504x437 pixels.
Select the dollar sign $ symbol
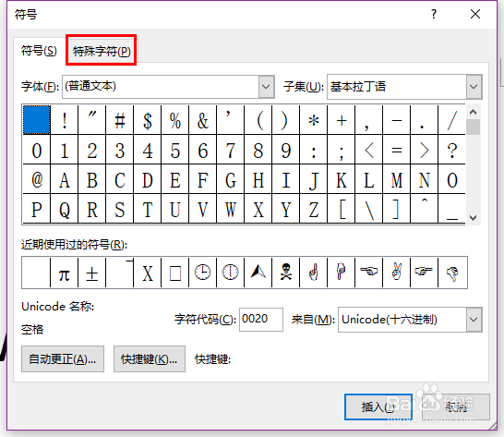[147, 120]
